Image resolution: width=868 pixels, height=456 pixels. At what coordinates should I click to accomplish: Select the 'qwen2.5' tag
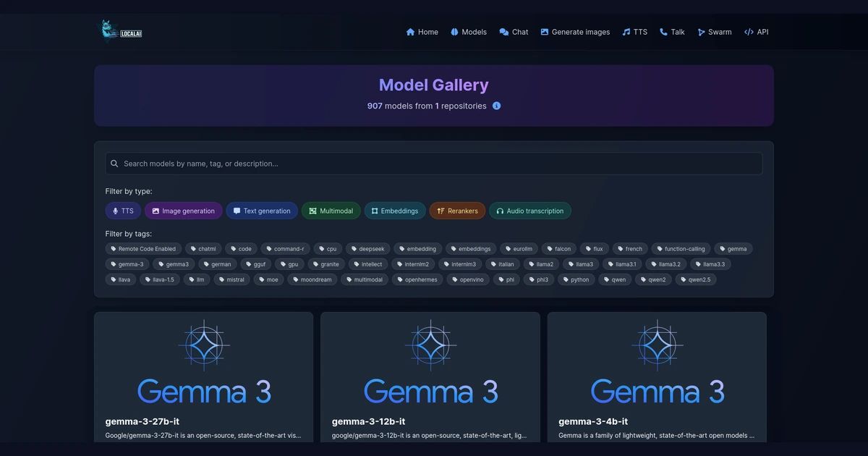(695, 279)
